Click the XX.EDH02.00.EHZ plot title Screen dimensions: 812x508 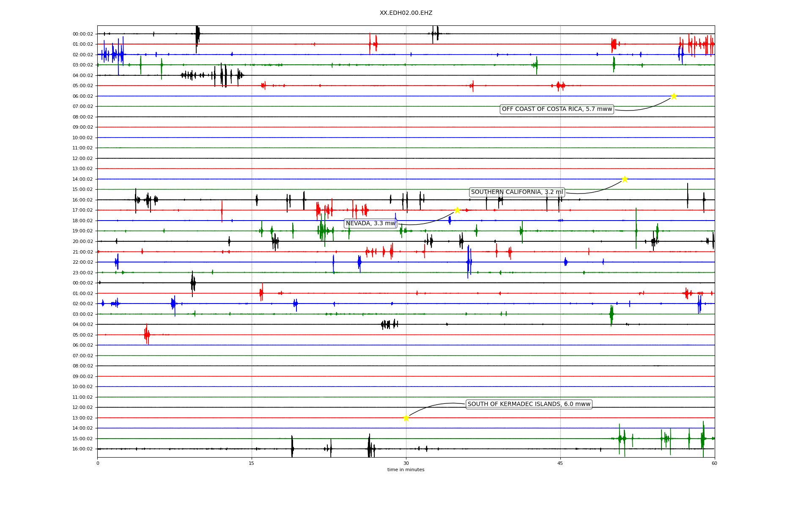406,13
